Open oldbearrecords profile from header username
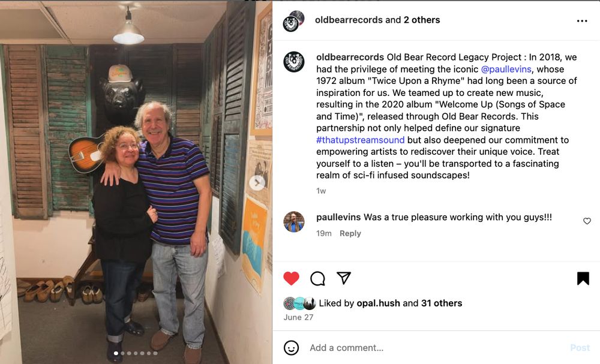This screenshot has height=364, width=600. pos(349,20)
